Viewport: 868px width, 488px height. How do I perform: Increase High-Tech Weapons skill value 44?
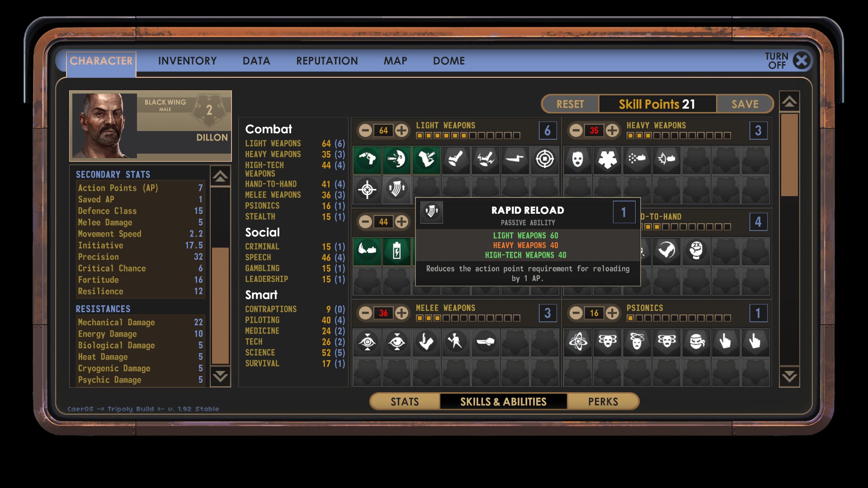(x=401, y=222)
